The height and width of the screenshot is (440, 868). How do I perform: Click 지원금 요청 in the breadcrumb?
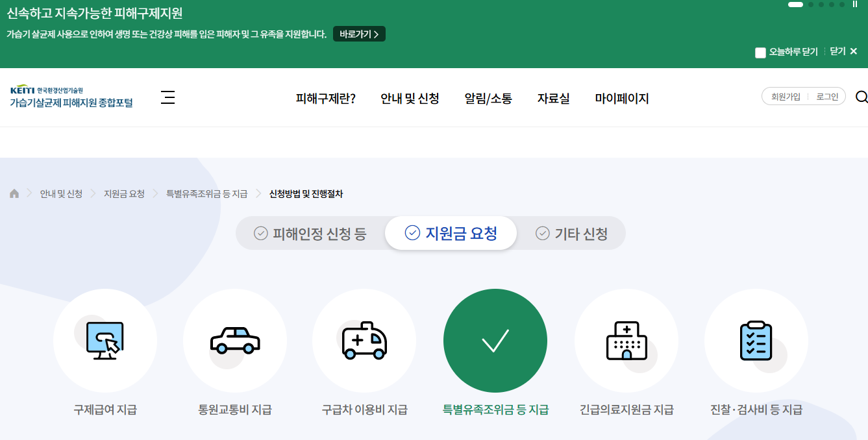124,193
